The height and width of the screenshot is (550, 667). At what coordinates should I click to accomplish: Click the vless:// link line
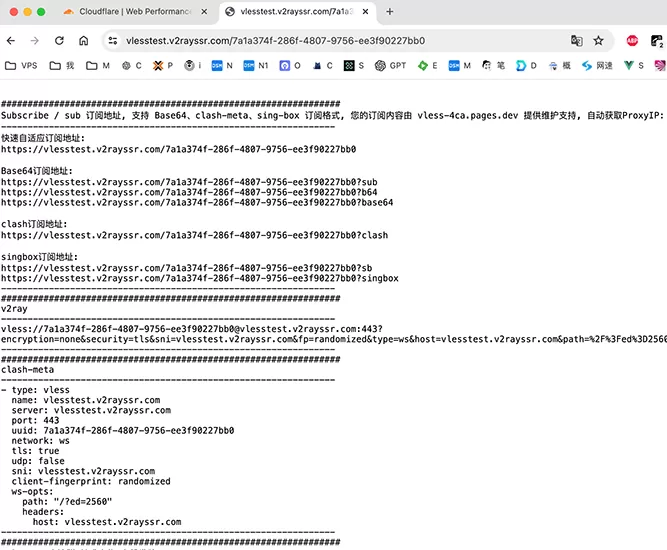pos(192,329)
